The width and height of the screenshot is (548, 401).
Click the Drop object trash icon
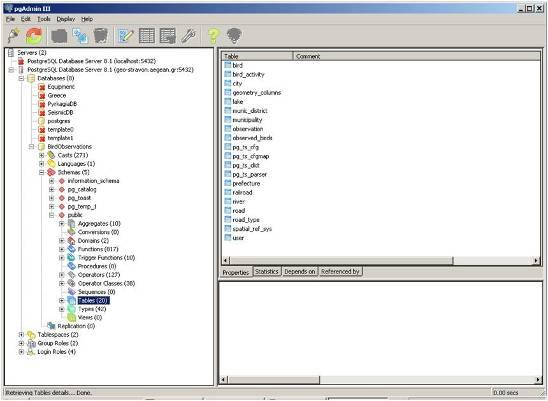point(101,36)
